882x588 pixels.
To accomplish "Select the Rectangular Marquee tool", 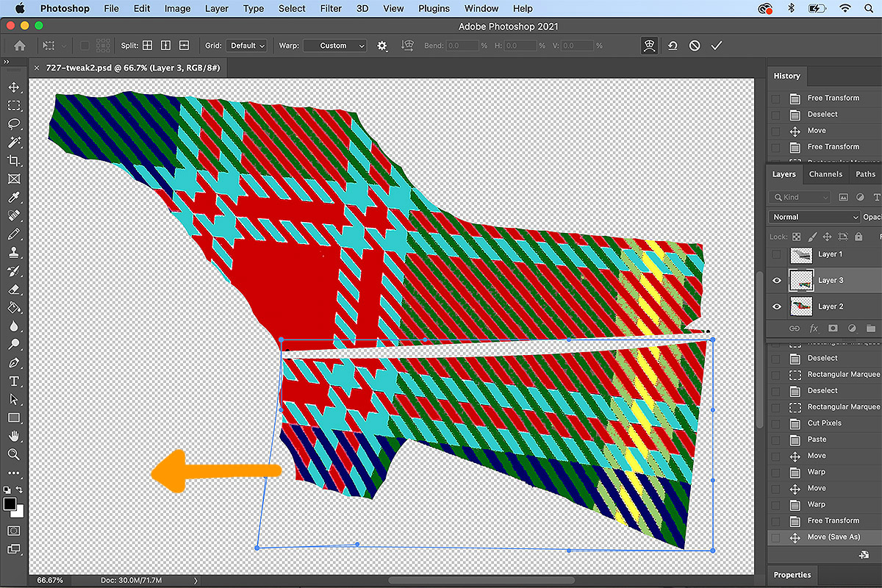I will (x=14, y=106).
